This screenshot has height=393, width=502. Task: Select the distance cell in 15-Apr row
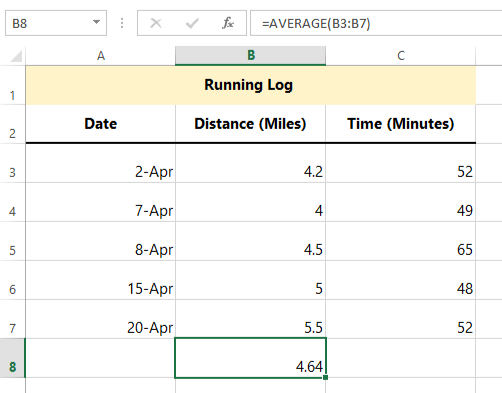[x=250, y=280]
